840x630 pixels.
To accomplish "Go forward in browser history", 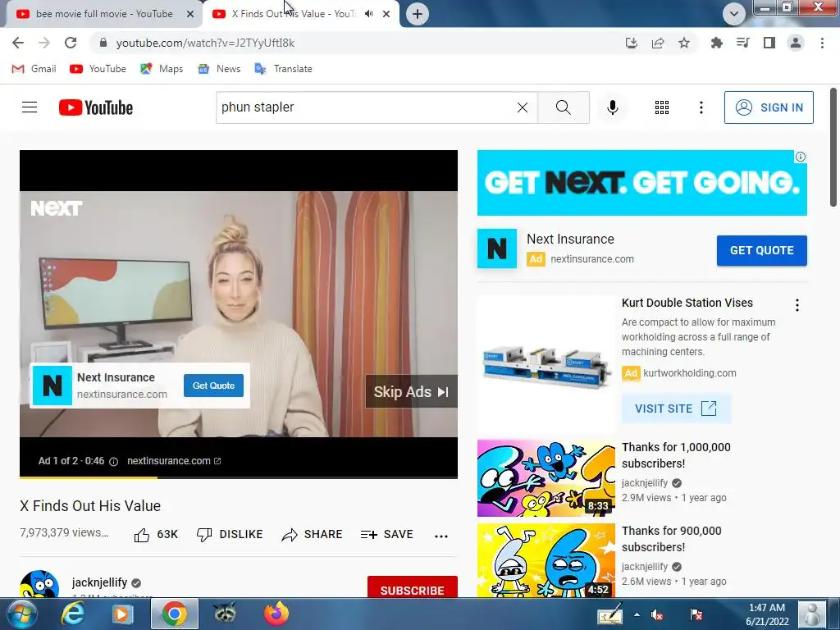I will [x=44, y=43].
